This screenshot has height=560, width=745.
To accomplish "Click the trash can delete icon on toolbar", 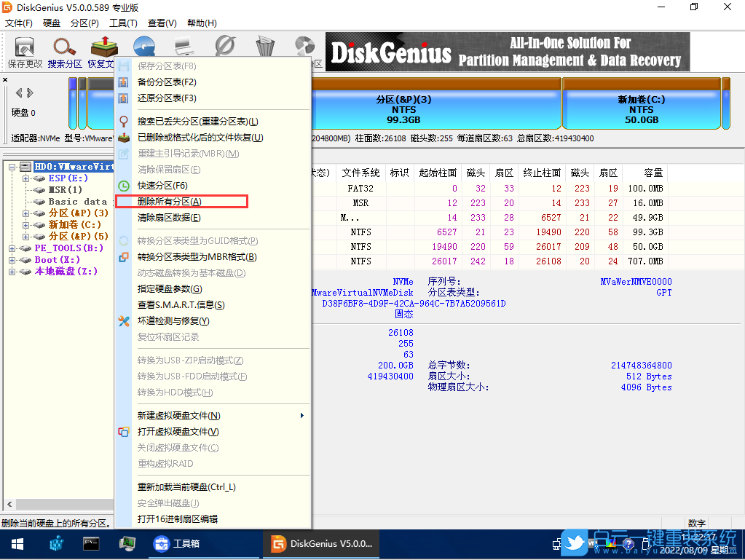I will pos(264,45).
